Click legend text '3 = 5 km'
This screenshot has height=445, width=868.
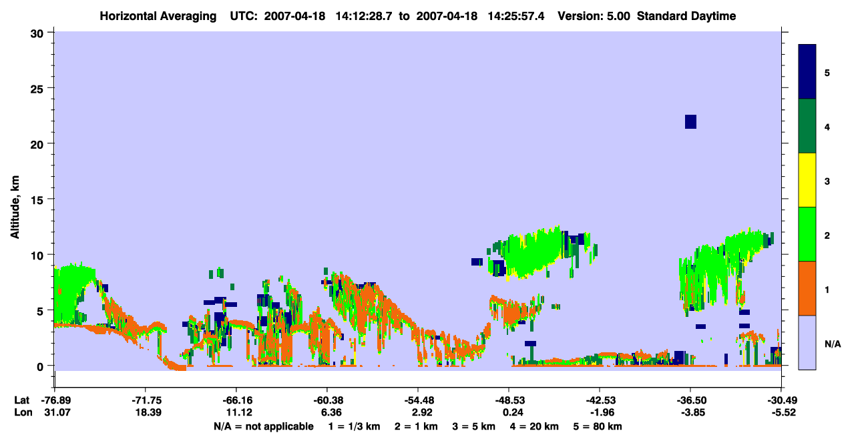(x=474, y=426)
